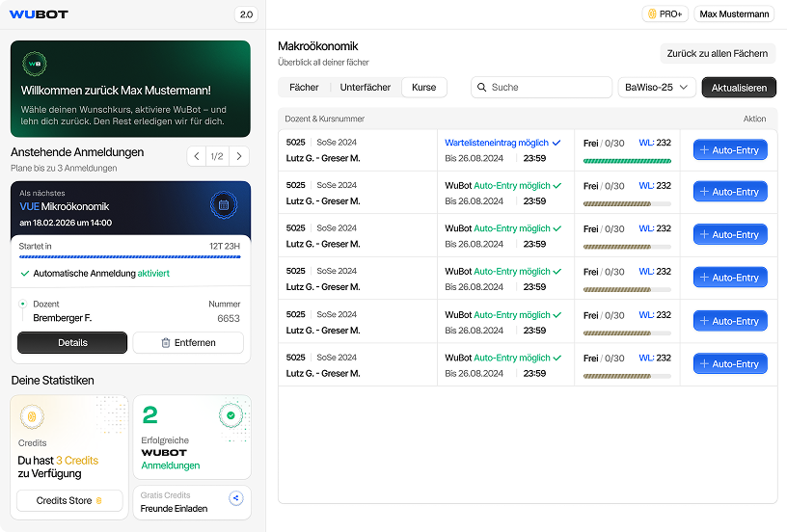Click the Aktion column header
787x532 pixels.
pos(754,119)
